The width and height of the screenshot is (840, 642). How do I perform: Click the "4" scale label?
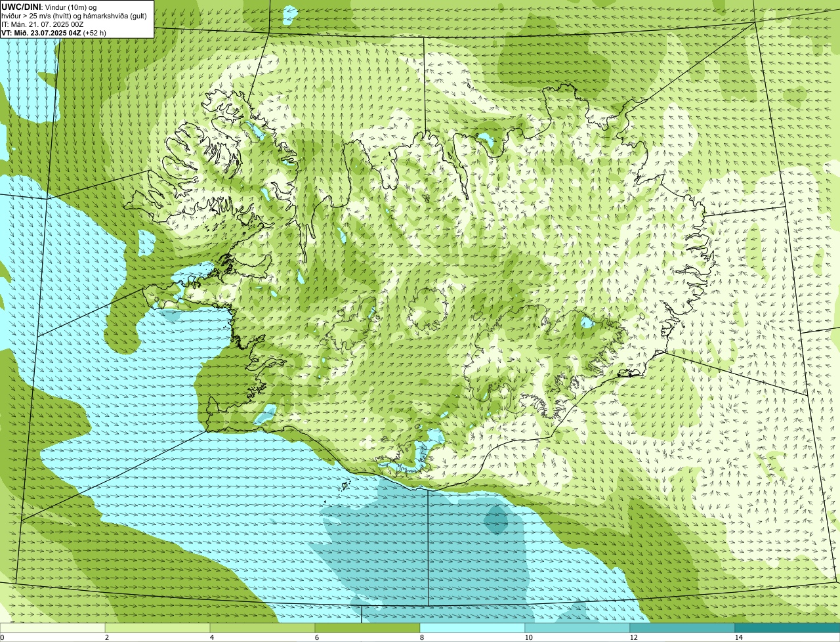point(211,637)
